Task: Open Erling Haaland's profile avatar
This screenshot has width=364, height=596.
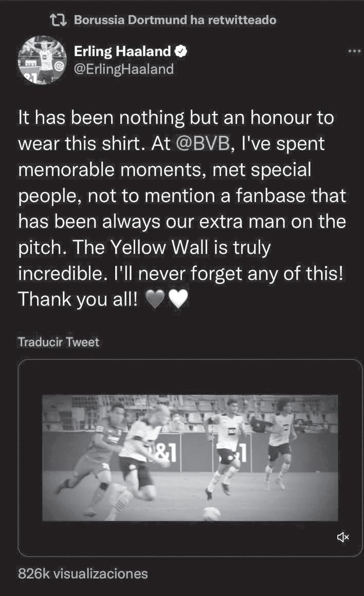Action: (42, 60)
